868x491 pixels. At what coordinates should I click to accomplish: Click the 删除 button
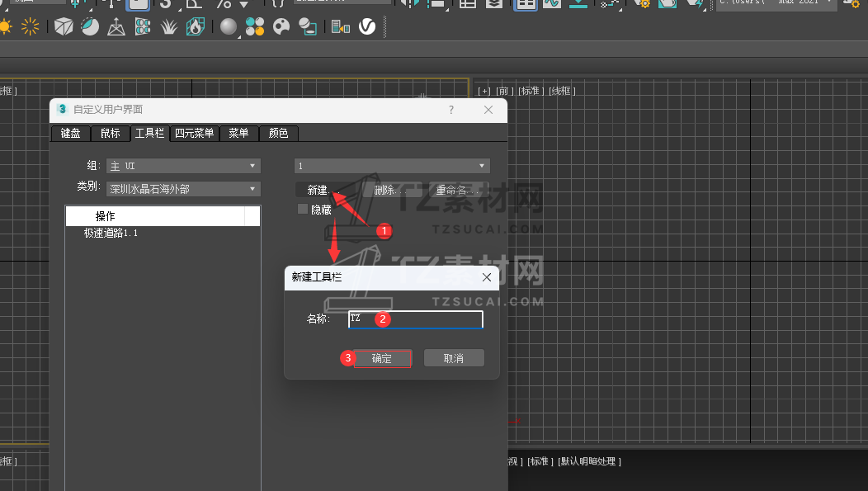point(392,190)
